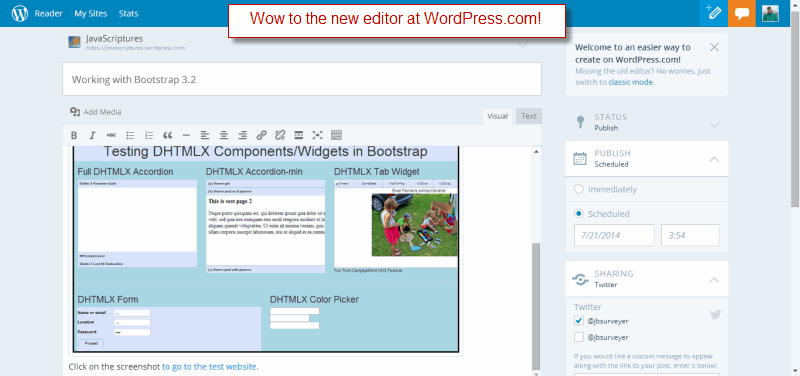The image size is (800, 376).
Task: Go to Stats page
Action: click(x=129, y=14)
